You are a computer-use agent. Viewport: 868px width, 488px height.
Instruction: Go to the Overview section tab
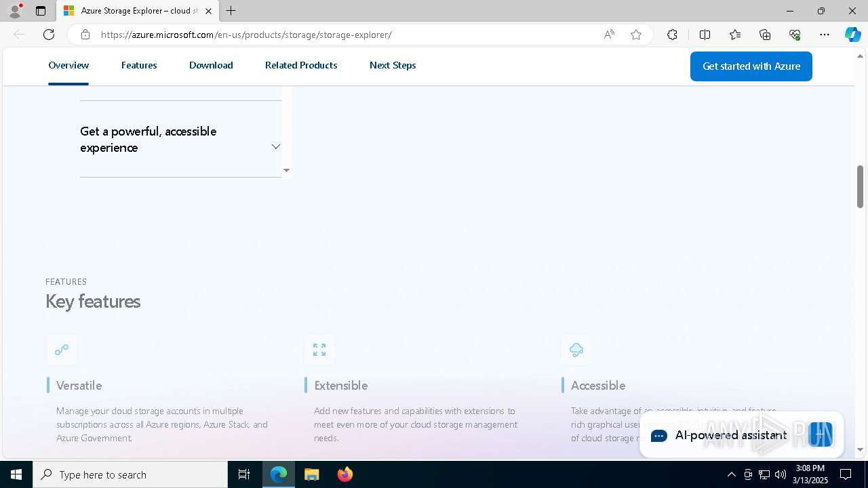68,66
